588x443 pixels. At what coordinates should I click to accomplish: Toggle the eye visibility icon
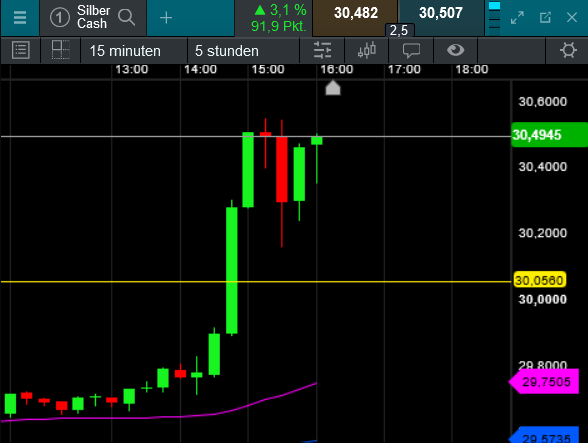tap(456, 50)
